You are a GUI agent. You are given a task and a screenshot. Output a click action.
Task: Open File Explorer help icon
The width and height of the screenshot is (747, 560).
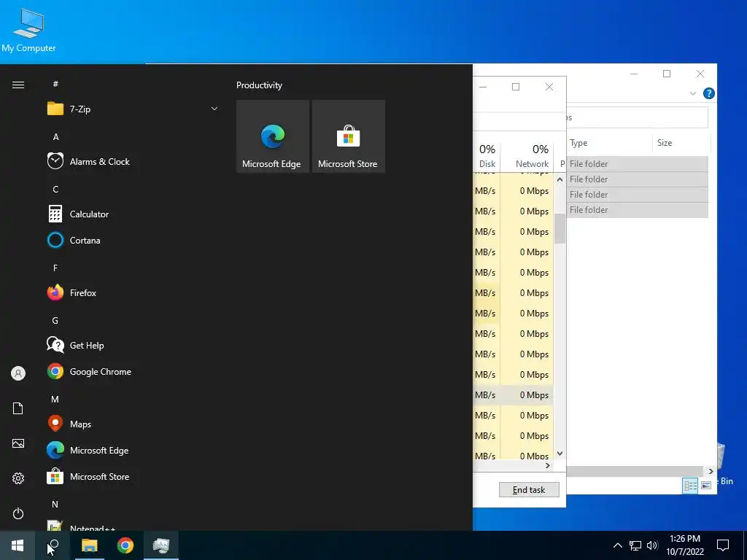pos(708,93)
